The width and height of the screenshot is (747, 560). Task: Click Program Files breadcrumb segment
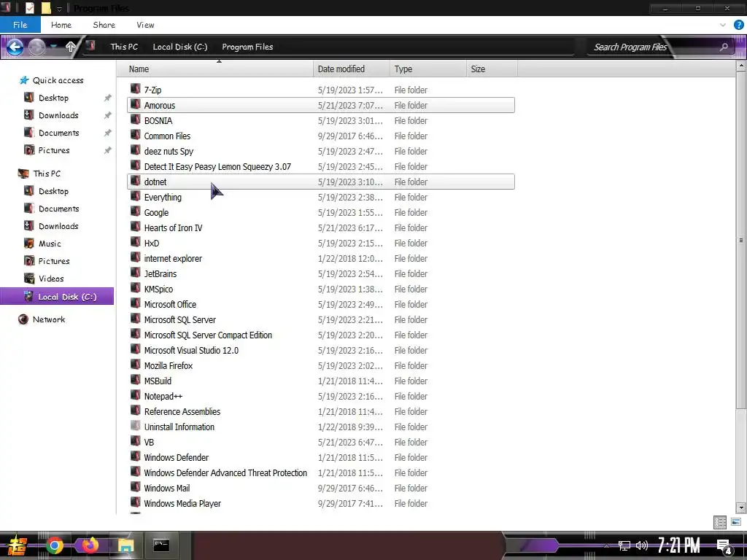coord(247,47)
